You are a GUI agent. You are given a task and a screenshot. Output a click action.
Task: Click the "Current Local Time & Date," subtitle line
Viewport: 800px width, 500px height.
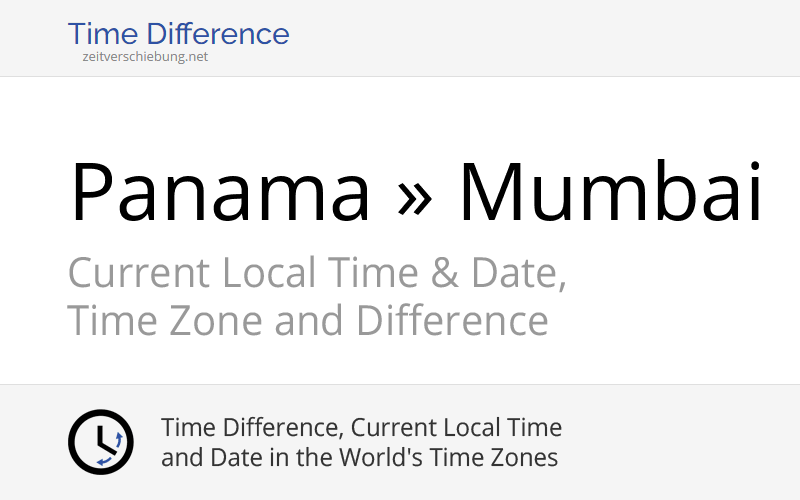[x=317, y=273]
